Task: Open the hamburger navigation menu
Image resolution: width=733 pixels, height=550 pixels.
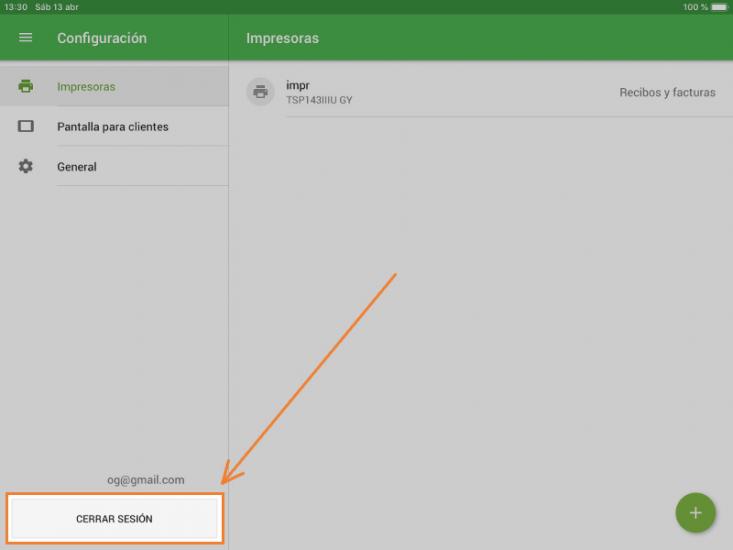Action: tap(25, 37)
